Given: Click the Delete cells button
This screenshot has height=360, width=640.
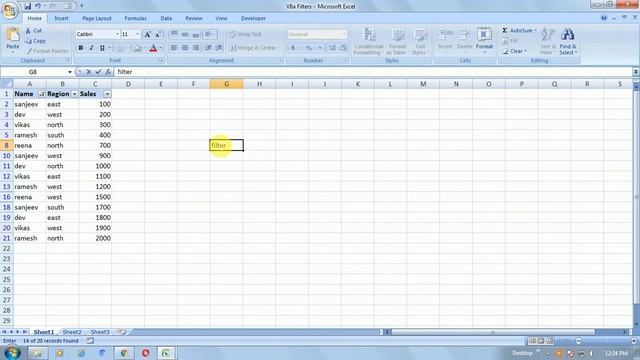Looking at the screenshot, I should (464, 40).
